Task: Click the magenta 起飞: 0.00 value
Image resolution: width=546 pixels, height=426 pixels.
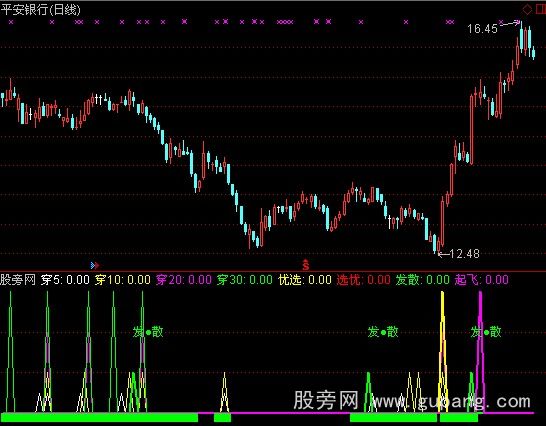Action: click(482, 279)
